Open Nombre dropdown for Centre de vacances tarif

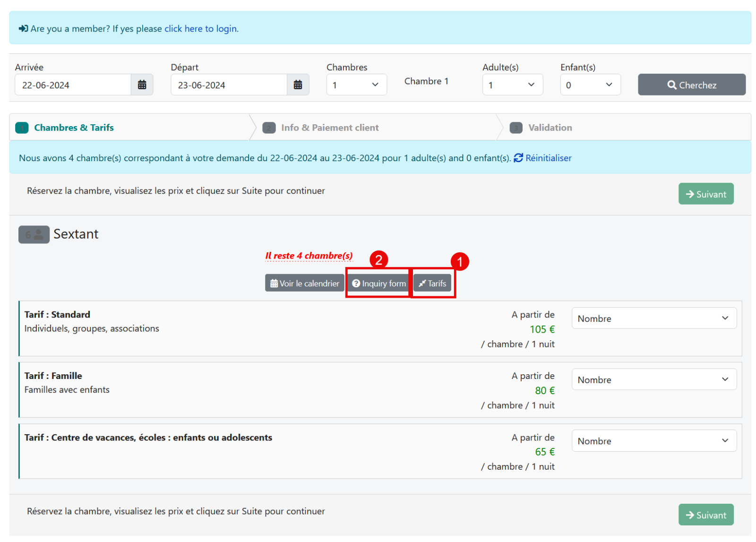653,441
